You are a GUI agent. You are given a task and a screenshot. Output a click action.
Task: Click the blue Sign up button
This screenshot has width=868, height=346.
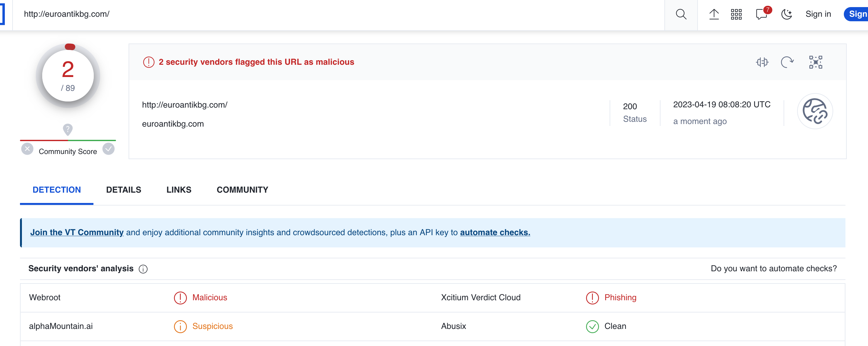[856, 14]
